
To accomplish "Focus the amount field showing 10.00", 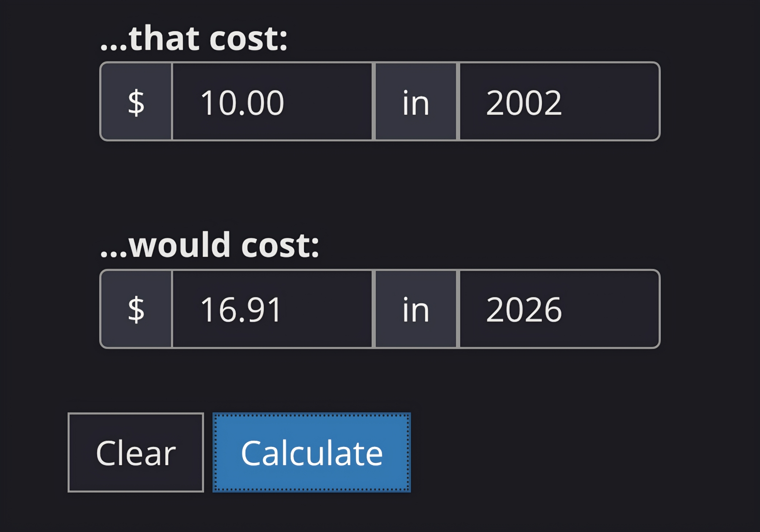I will [x=272, y=102].
